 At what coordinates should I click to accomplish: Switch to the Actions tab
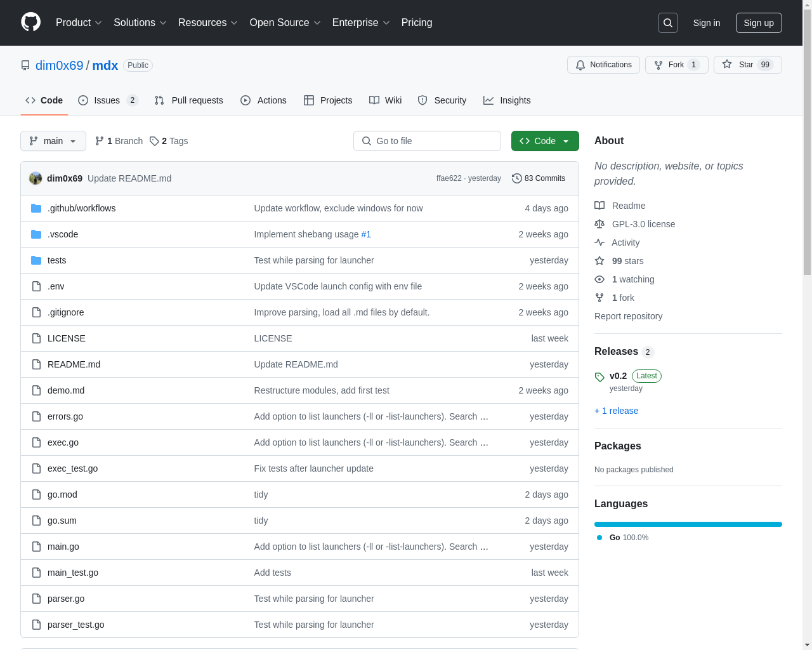[x=263, y=100]
